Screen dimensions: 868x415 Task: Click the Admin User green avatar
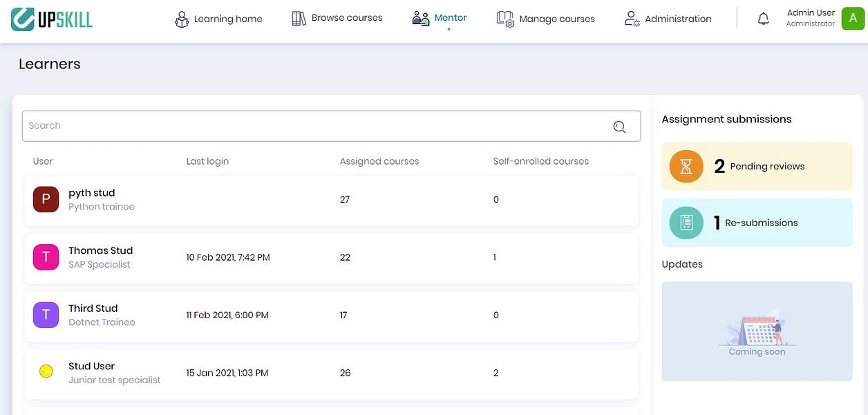click(x=853, y=19)
